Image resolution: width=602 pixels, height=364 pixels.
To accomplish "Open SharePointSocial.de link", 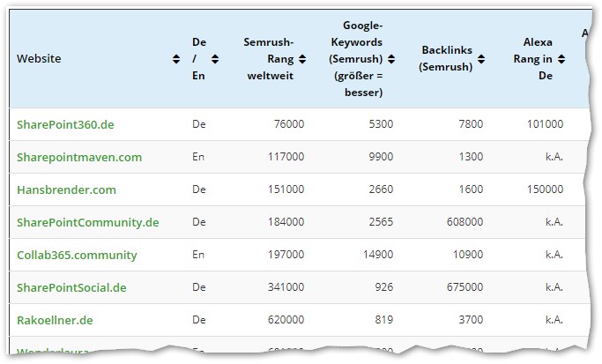I will [x=71, y=287].
